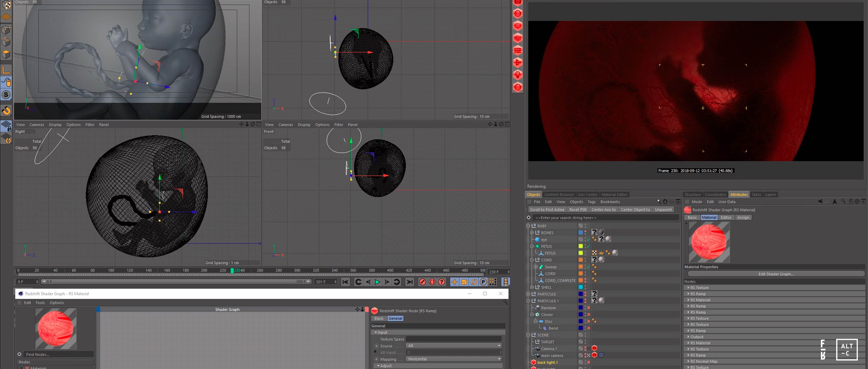Click the back light.1 Redshift light icon
868x369 pixels.
coord(533,362)
